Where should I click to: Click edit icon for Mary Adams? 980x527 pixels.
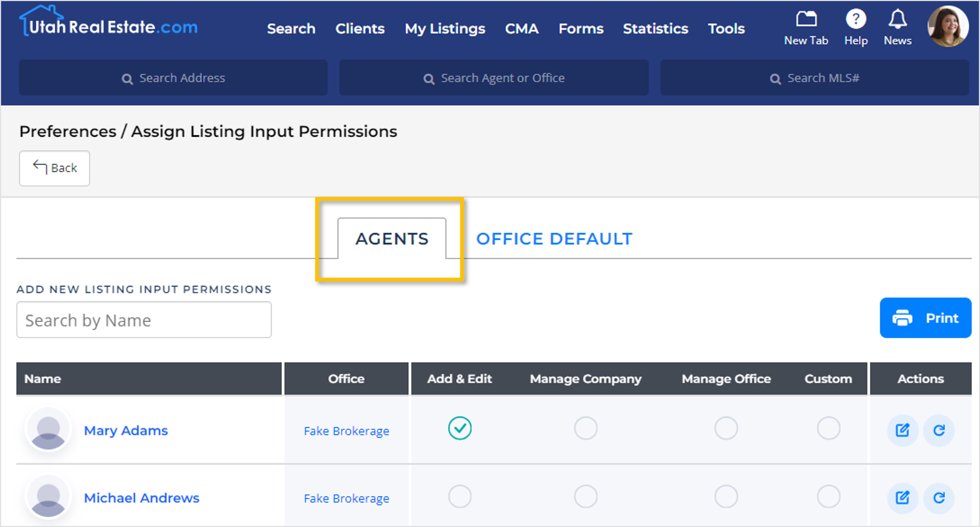(x=902, y=430)
